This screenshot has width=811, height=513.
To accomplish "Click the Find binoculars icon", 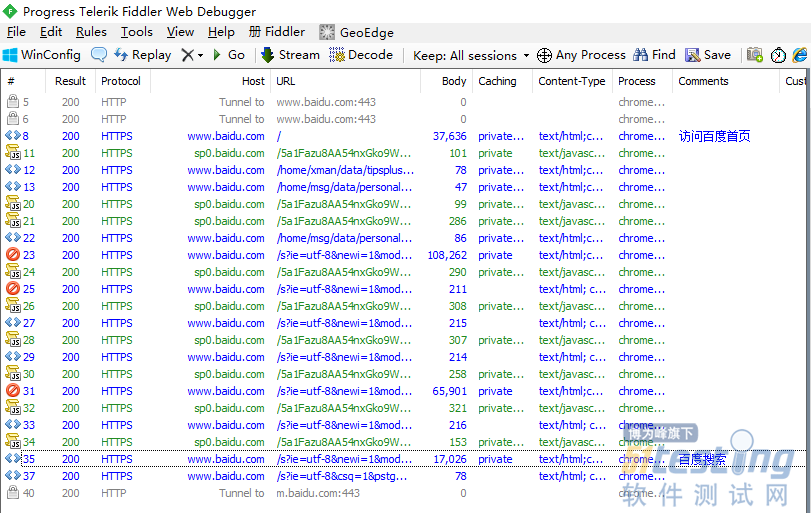I will (640, 54).
